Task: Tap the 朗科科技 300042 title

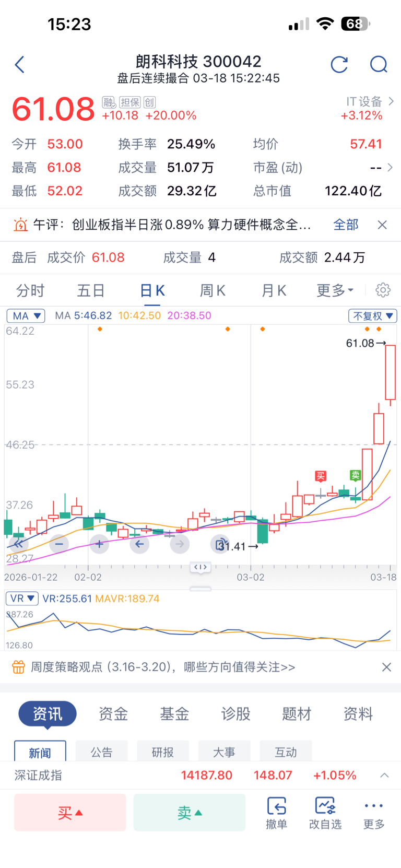Action: [x=198, y=62]
